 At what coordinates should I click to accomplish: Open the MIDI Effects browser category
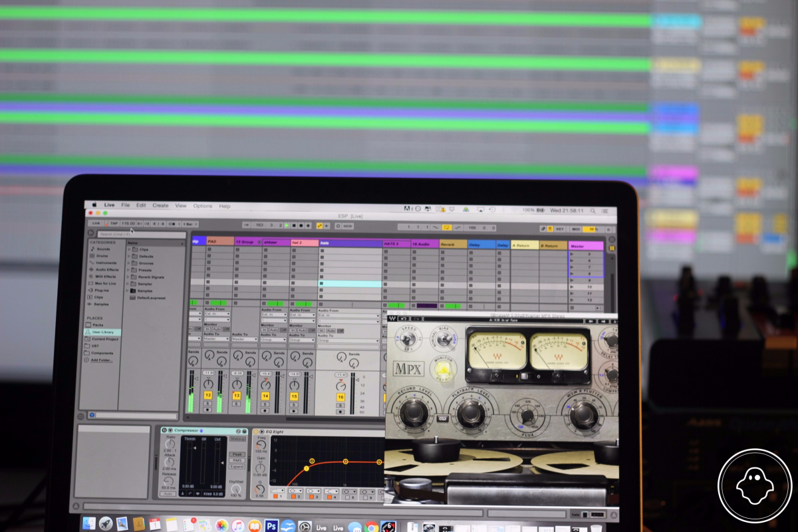click(x=103, y=277)
